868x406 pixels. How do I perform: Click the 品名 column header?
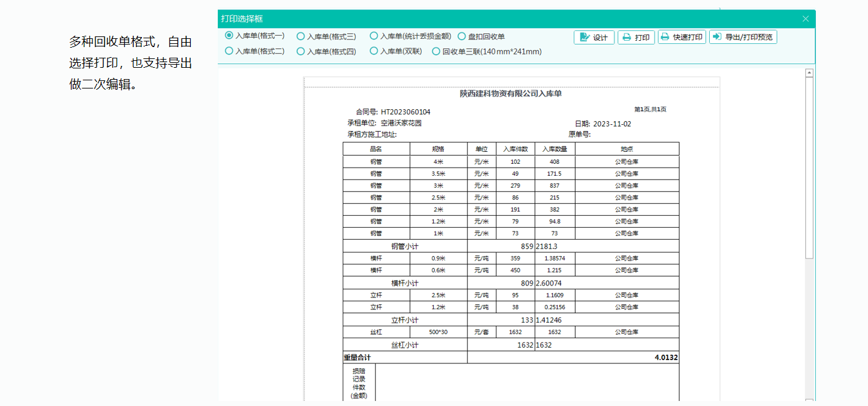pyautogui.click(x=376, y=149)
